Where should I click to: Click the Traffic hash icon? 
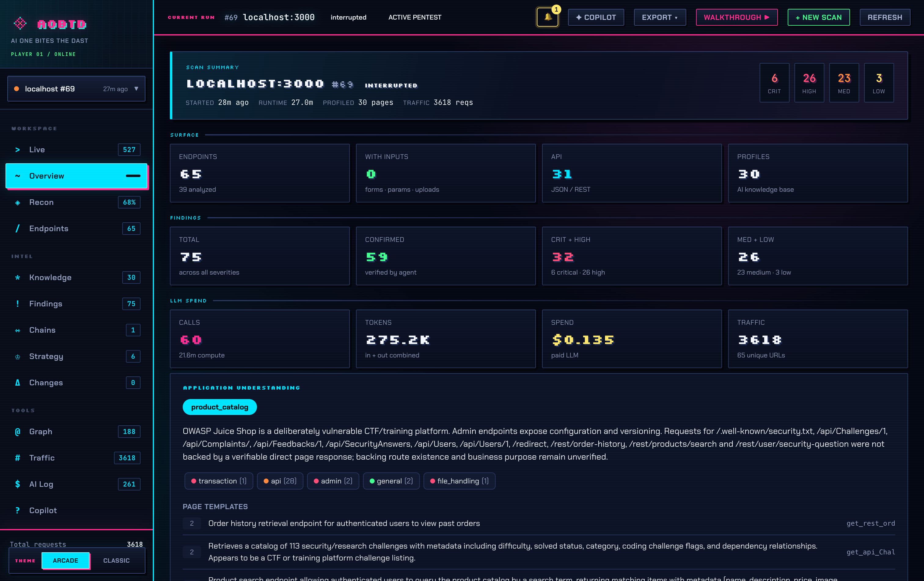[x=18, y=458]
